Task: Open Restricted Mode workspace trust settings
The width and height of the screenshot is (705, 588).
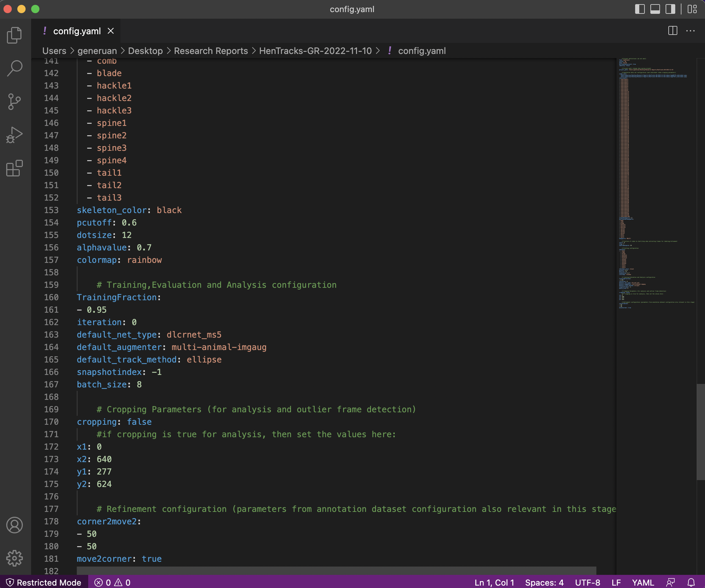Action: click(44, 582)
